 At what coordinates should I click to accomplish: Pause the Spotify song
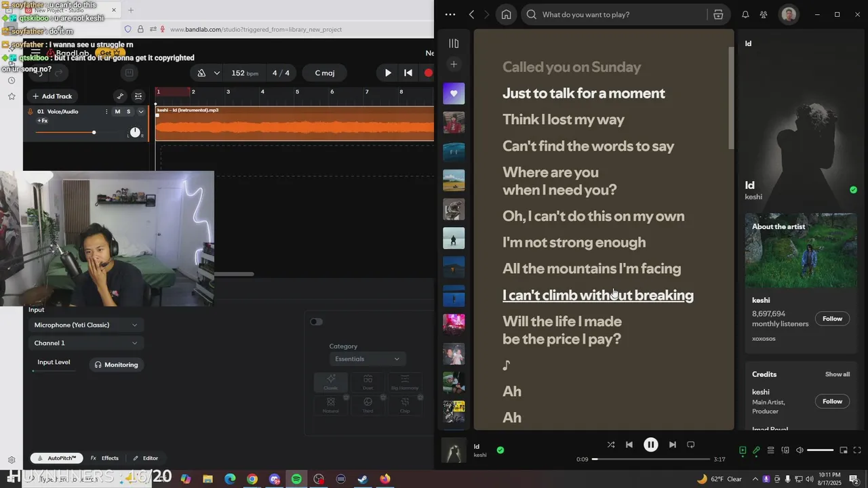650,445
